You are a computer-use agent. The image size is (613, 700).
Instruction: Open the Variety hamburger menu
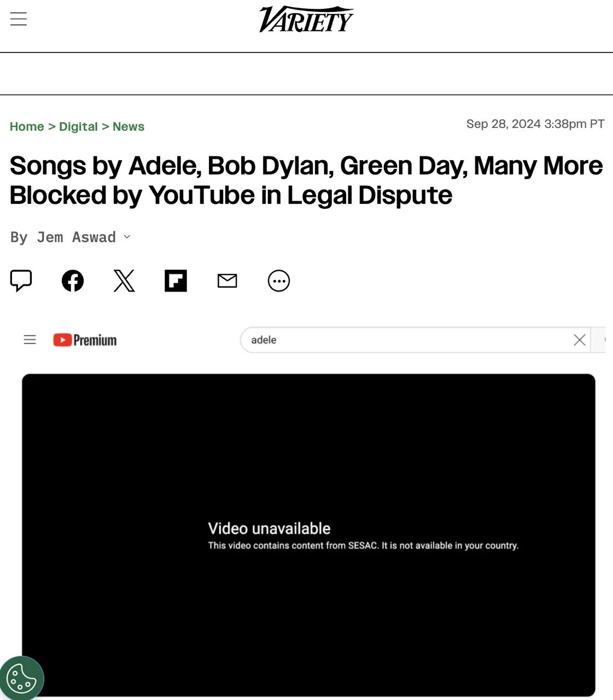click(x=19, y=19)
